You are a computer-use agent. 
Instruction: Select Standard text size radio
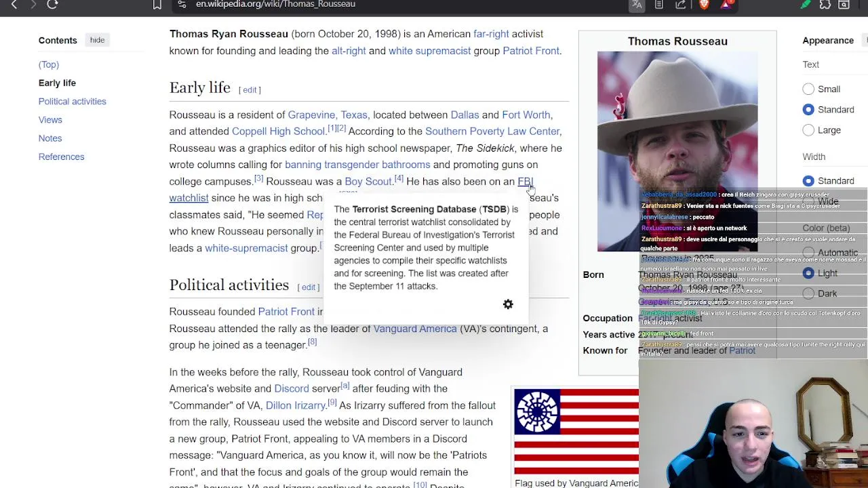808,109
